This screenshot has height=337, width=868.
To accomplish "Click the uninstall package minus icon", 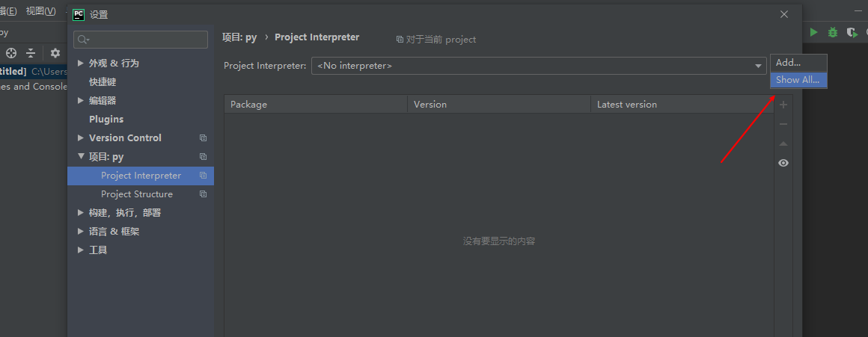I will pyautogui.click(x=783, y=124).
